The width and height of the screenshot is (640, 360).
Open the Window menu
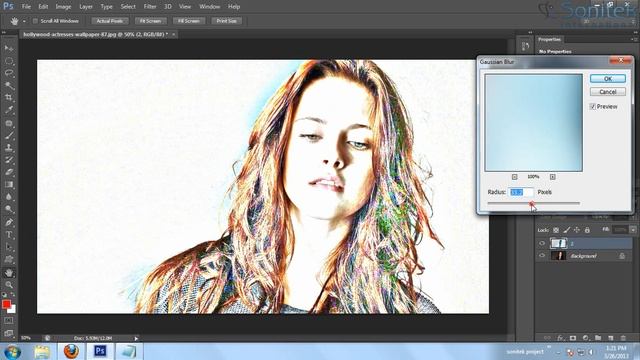point(210,7)
